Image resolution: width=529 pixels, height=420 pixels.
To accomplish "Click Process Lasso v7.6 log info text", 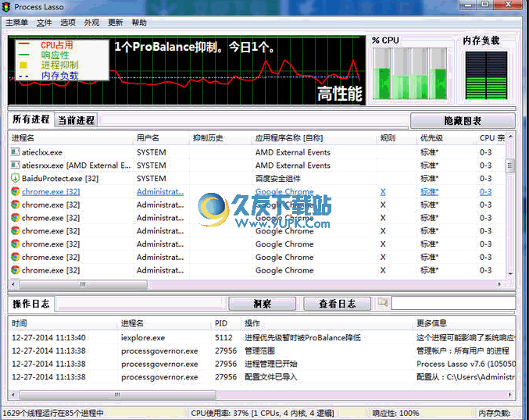I will coord(466,364).
